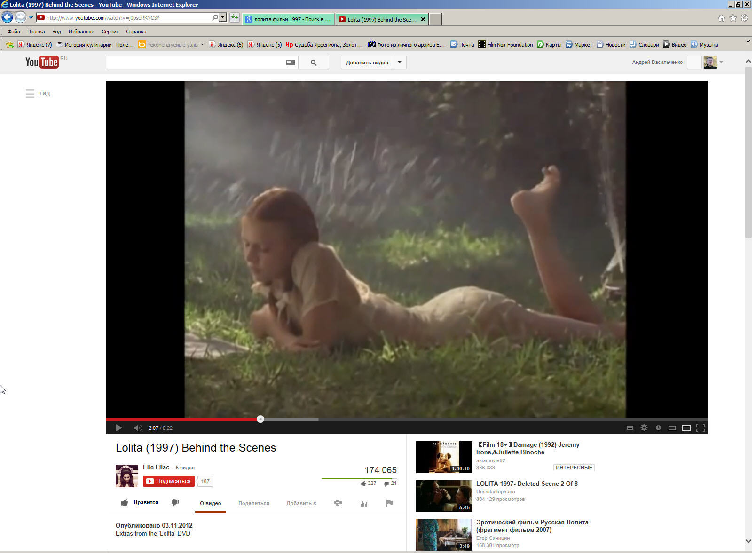Click the browser Forward arrow button
Image resolution: width=756 pixels, height=555 pixels.
tap(20, 18)
